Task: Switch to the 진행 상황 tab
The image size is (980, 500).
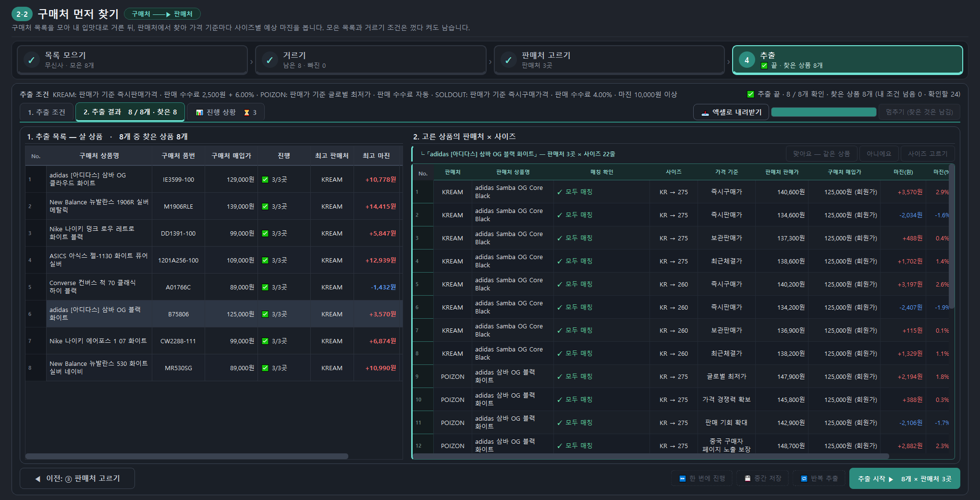Action: tap(226, 112)
